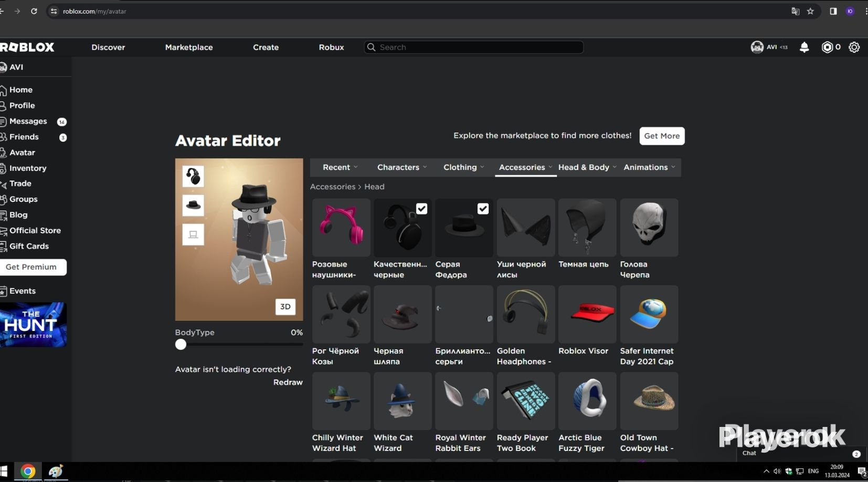
Task: Click the browser address bar URL
Action: (94, 11)
